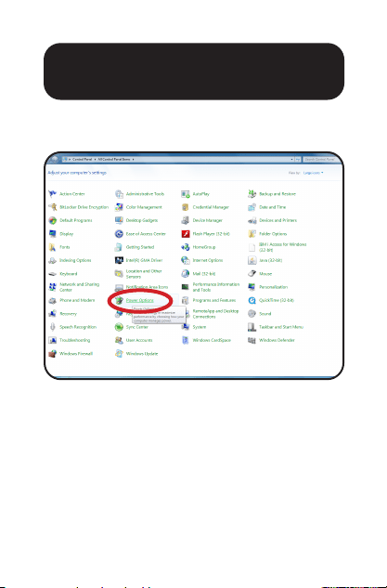
Task: Open the Backup and Restore icon
Action: 252,194
